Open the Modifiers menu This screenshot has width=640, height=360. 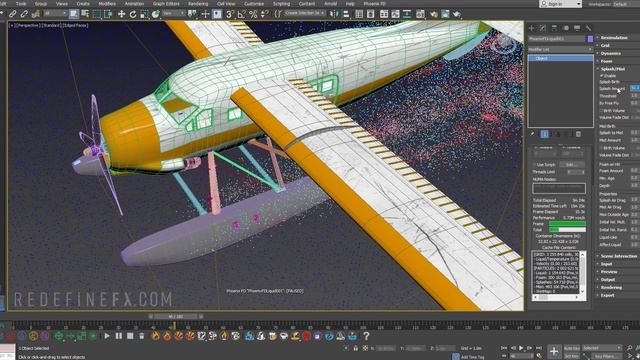click(x=107, y=4)
